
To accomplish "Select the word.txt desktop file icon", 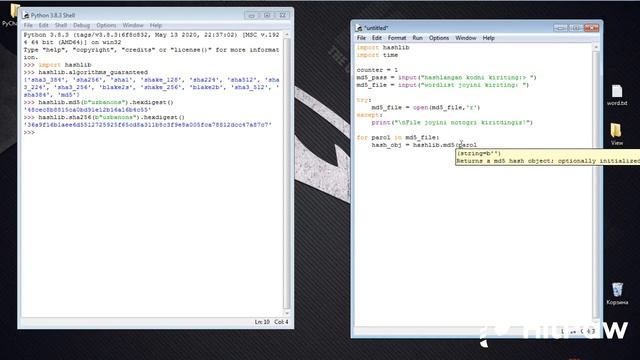I will [617, 95].
